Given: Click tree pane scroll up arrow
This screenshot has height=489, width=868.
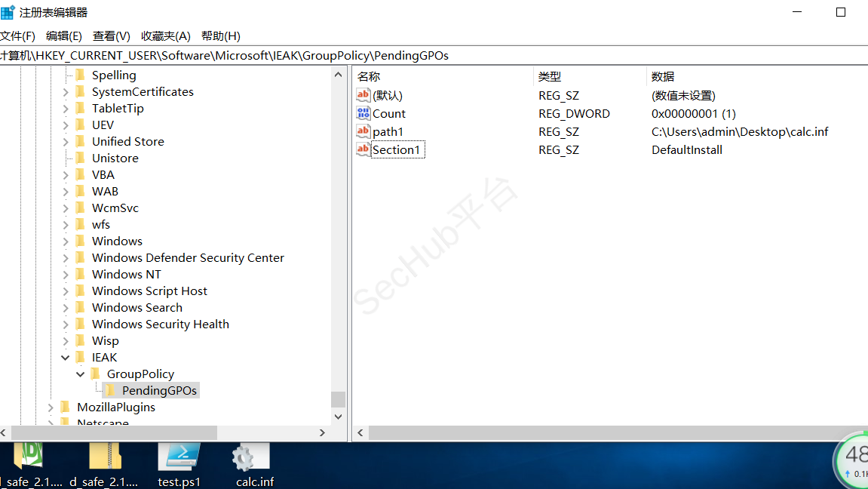Looking at the screenshot, I should pos(339,74).
